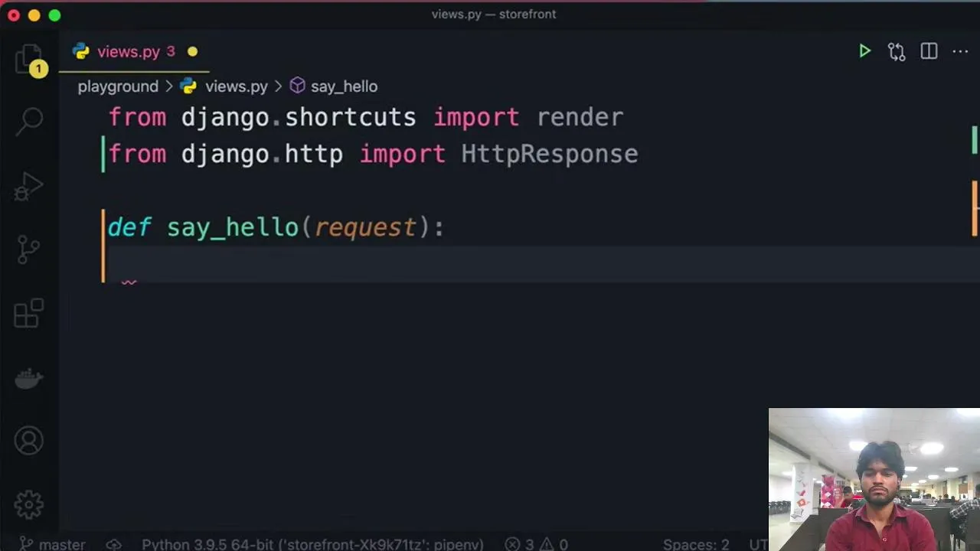Click publish to cloud icon in status bar
The image size is (980, 551).
[x=113, y=544]
